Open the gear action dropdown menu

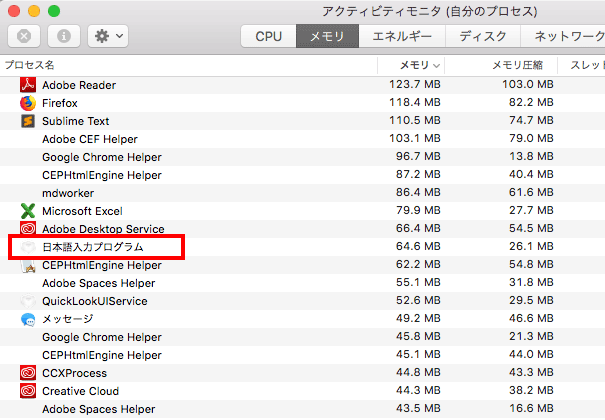tap(108, 36)
